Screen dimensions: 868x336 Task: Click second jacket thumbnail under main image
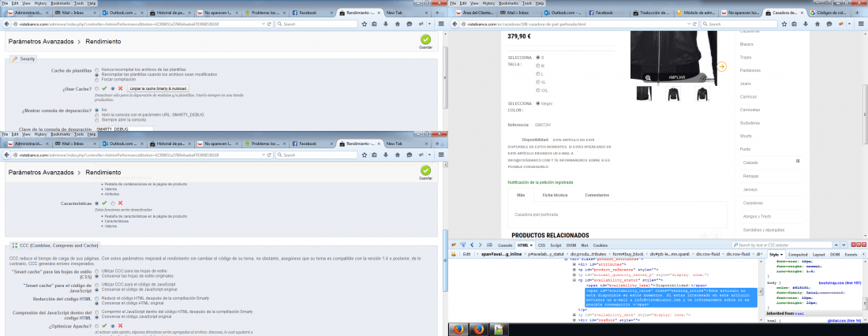coord(673,93)
